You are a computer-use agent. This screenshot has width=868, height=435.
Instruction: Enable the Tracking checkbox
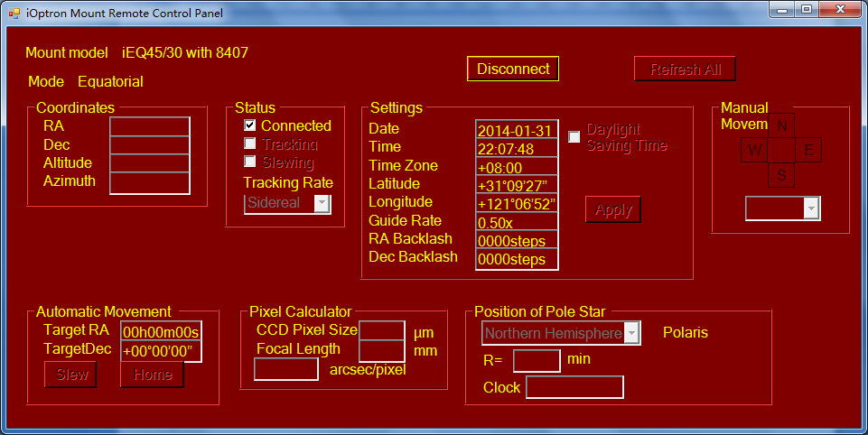pos(250,143)
